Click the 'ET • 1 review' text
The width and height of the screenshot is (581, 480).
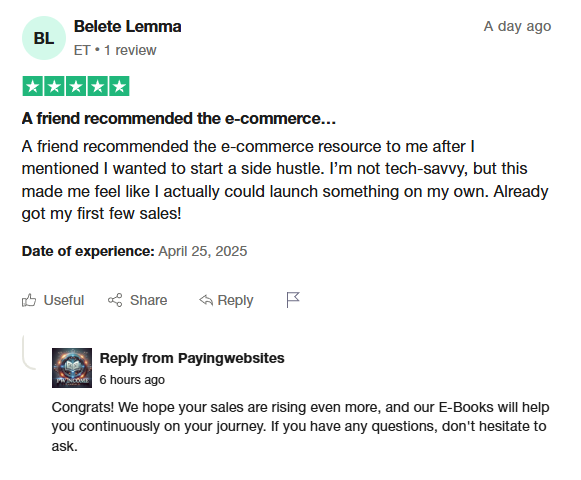click(x=115, y=50)
